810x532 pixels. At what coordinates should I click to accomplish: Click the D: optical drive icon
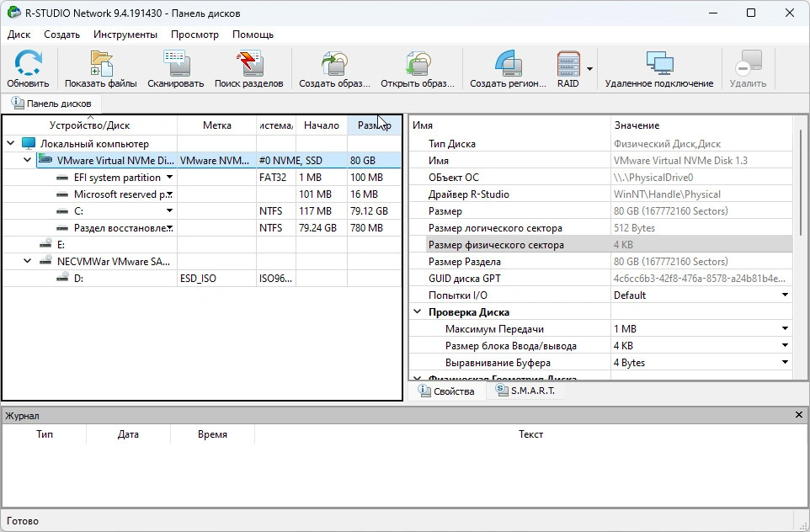click(62, 278)
